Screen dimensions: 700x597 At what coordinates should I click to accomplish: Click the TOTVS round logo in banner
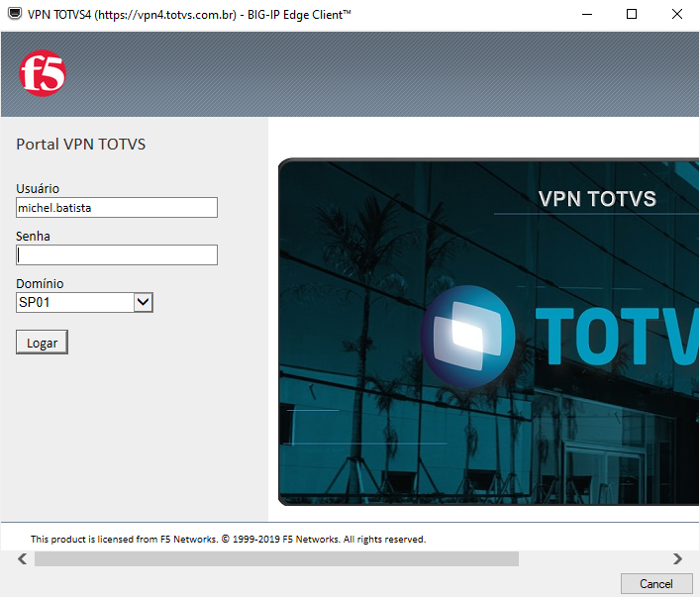pyautogui.click(x=467, y=337)
